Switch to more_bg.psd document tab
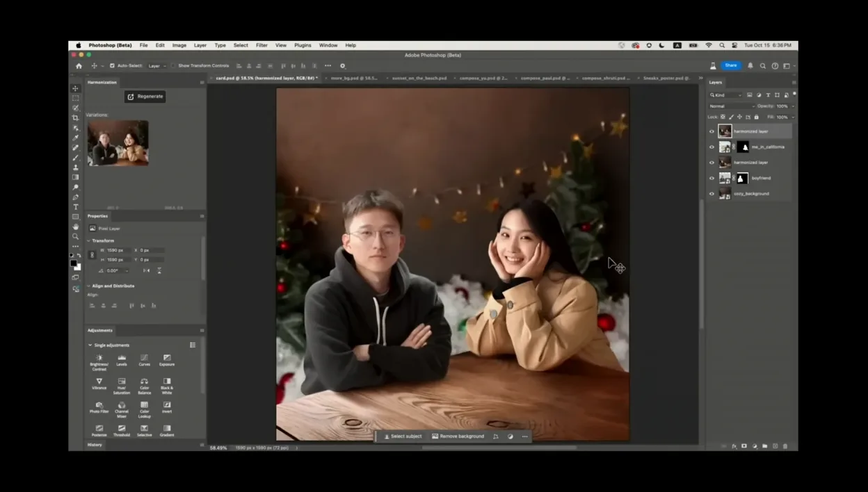This screenshot has width=868, height=492. pyautogui.click(x=354, y=78)
